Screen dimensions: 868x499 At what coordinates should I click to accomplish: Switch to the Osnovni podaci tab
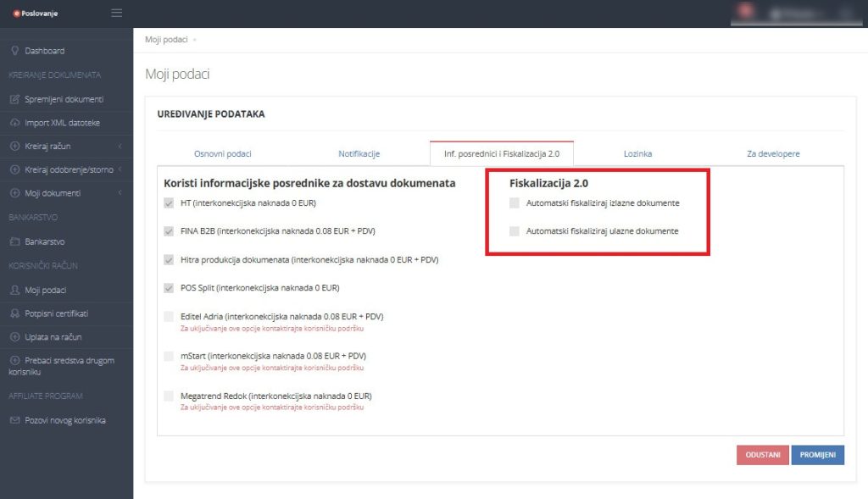point(223,153)
